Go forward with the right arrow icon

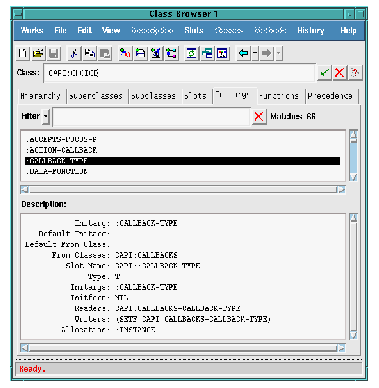point(266,53)
